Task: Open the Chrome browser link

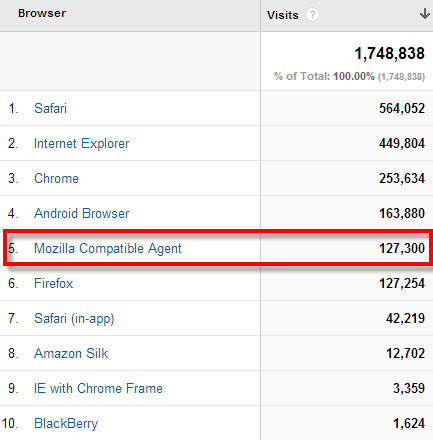Action: pos(56,178)
